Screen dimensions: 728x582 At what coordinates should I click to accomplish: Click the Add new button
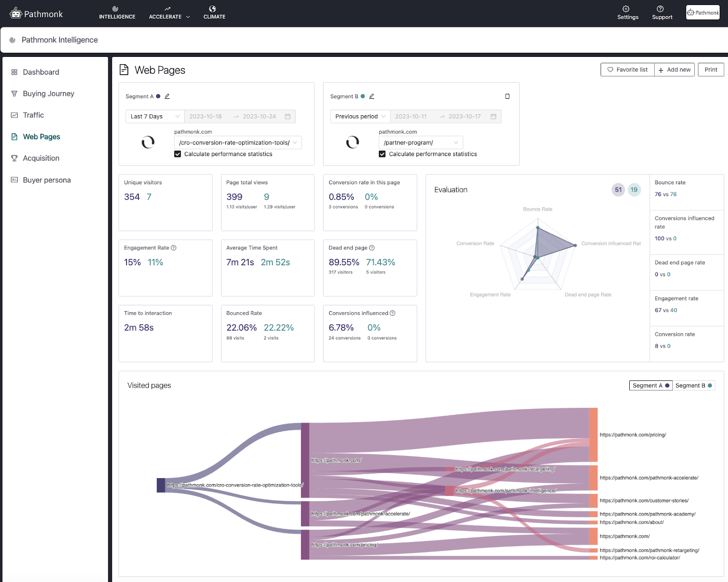[x=674, y=70]
